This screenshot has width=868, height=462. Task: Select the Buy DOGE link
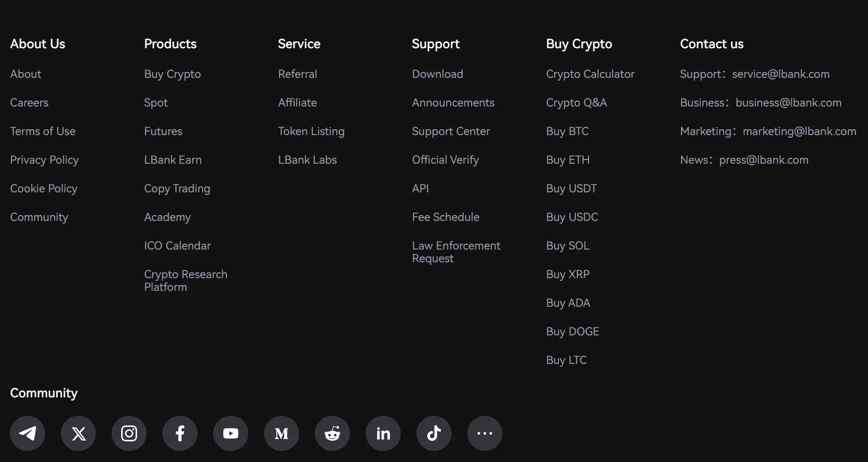click(573, 332)
